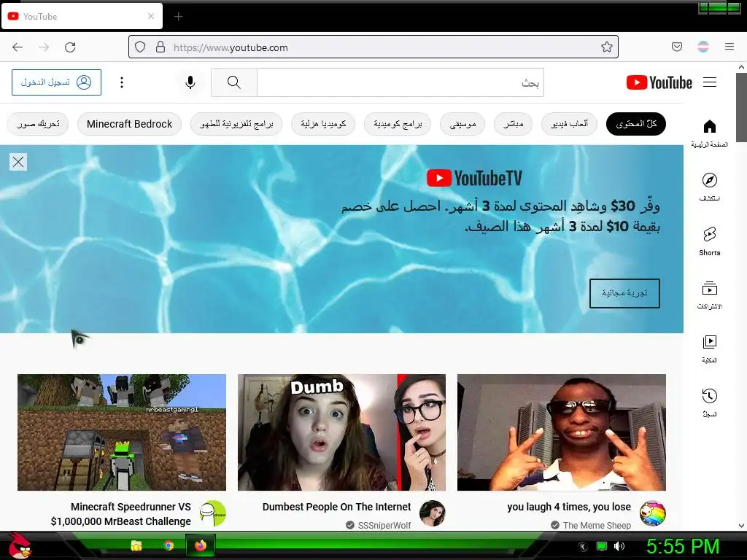The image size is (747, 560).
Task: Select the 'كوميديا هزلية' chip
Action: point(323,124)
